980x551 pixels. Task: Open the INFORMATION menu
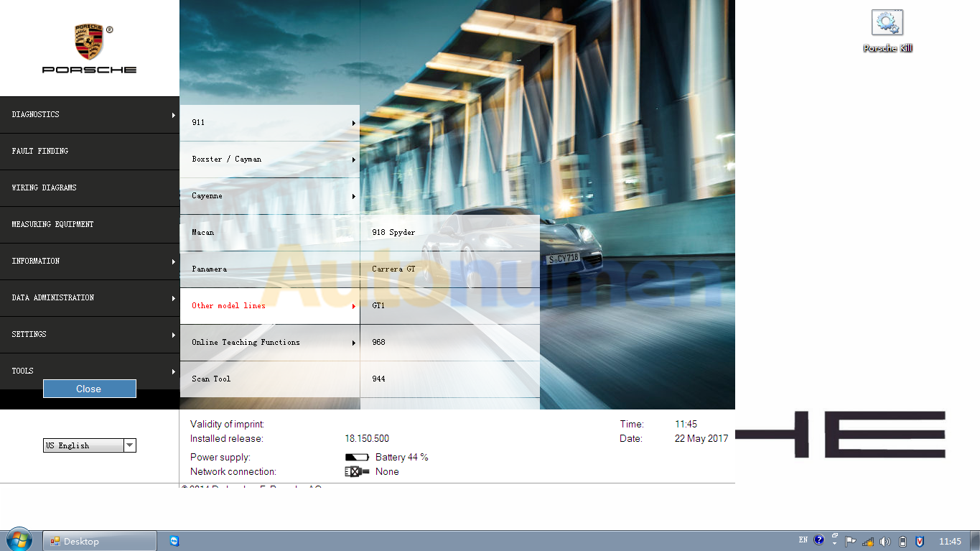[x=90, y=261]
